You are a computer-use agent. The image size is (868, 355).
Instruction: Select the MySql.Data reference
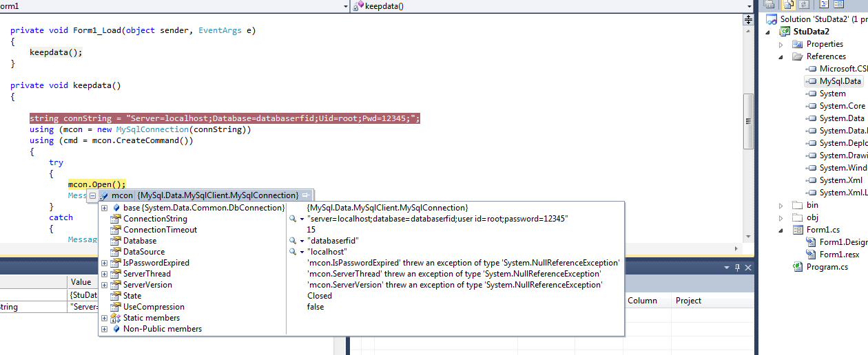(x=840, y=81)
